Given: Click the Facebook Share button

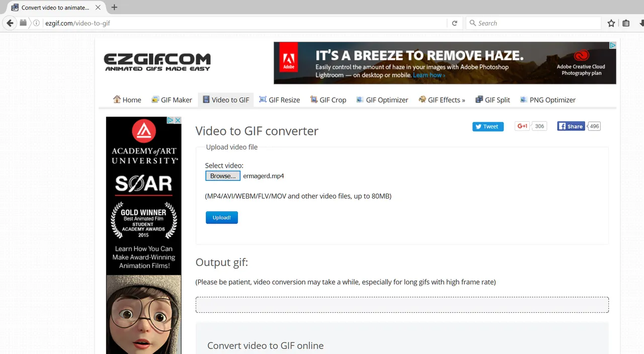Looking at the screenshot, I should pyautogui.click(x=571, y=126).
